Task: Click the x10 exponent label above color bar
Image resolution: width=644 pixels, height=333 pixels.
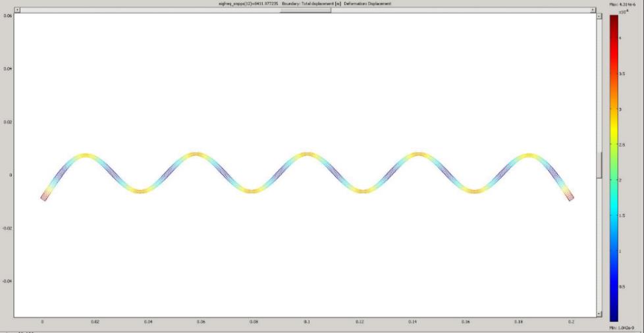Action: click(x=624, y=13)
